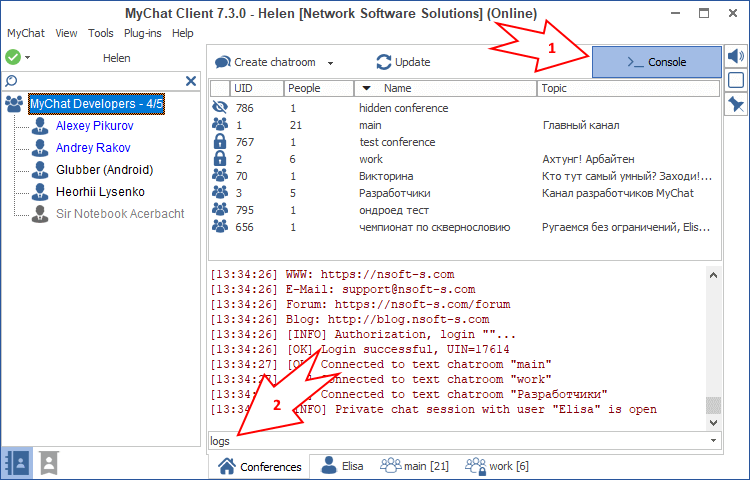Open the Tools menu

click(x=100, y=33)
